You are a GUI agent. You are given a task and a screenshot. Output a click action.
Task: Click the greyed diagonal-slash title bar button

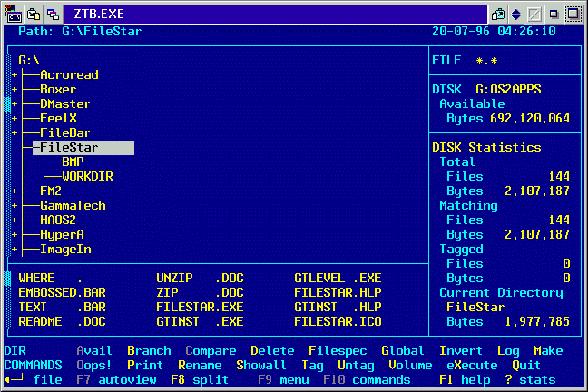[x=534, y=15]
